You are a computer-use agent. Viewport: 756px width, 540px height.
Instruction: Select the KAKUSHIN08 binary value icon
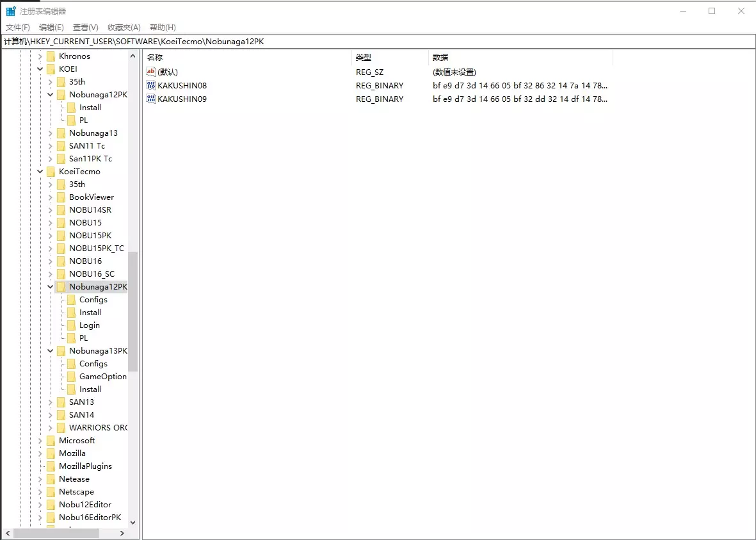[151, 85]
